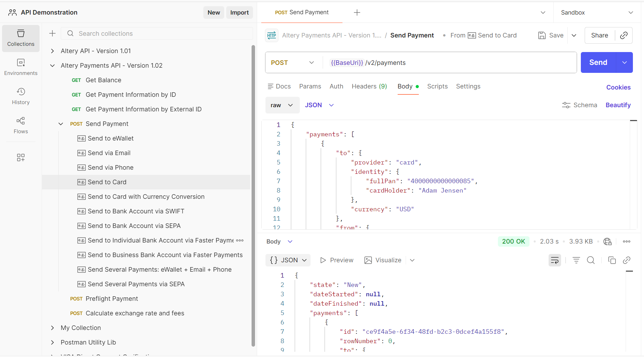
Task: Open the Save options chevron
Action: (574, 35)
